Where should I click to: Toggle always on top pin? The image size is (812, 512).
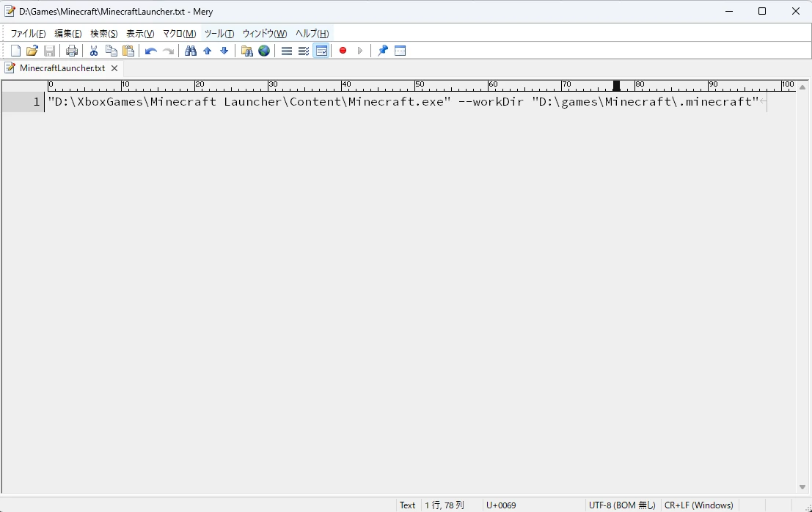382,51
